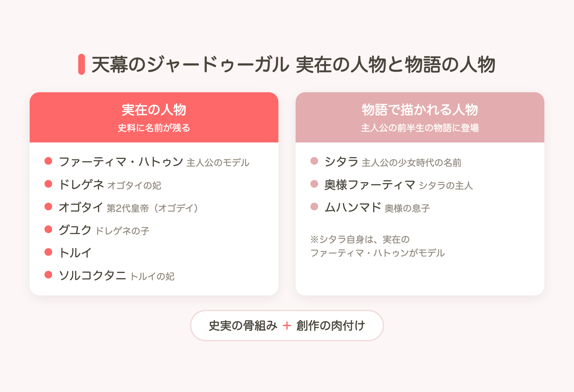Click the subtitle 史料に名前が残る
This screenshot has height=392, width=574.
(154, 128)
